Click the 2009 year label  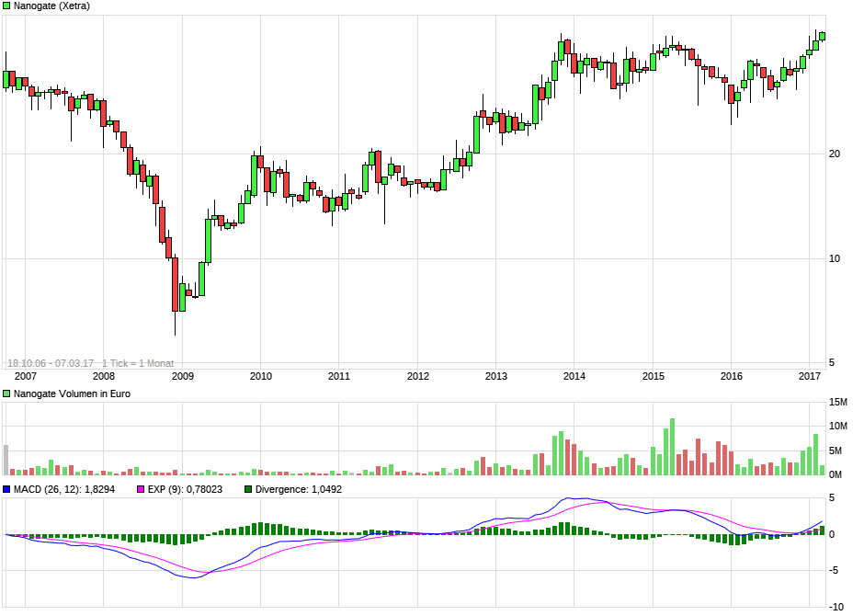tap(182, 376)
